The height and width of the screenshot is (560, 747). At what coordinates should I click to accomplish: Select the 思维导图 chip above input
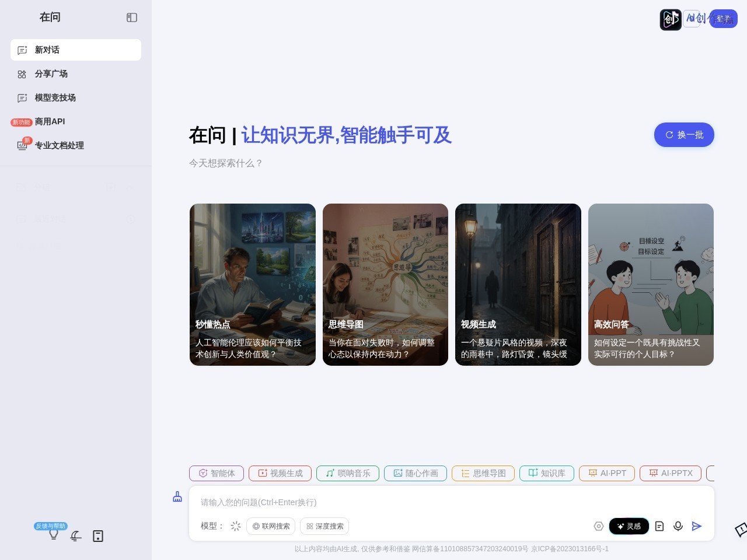coord(483,473)
